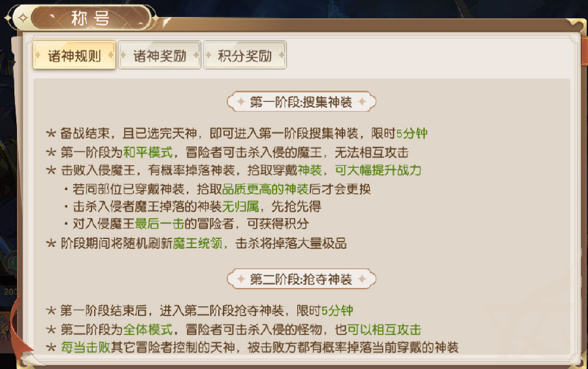The width and height of the screenshot is (588, 369).
Task: Click green 可以相互攻击 text
Action: coord(384,329)
